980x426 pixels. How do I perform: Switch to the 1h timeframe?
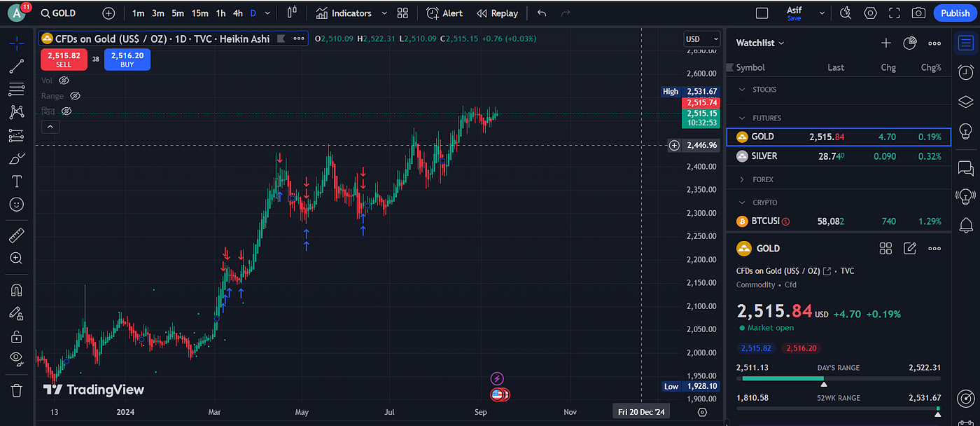coord(220,13)
